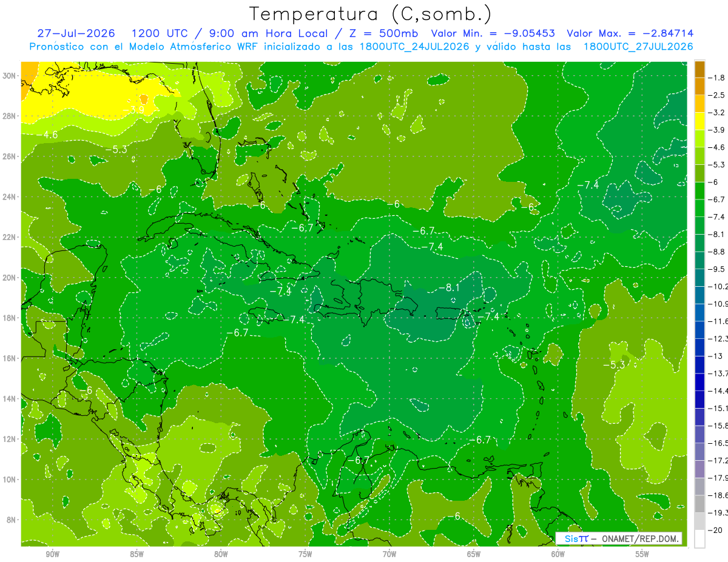The width and height of the screenshot is (728, 562).
Task: Pick legend swatch between -13 and -13.7
Action: point(699,364)
